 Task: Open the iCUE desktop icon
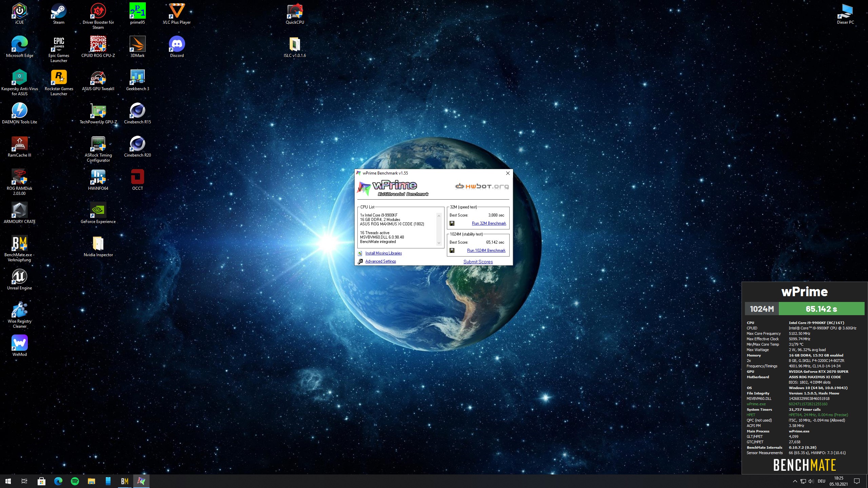point(19,14)
